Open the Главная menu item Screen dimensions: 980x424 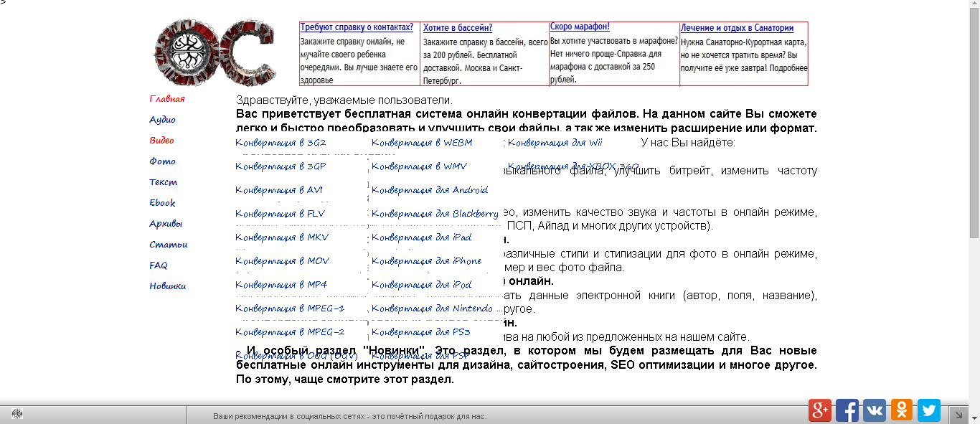pyautogui.click(x=167, y=99)
